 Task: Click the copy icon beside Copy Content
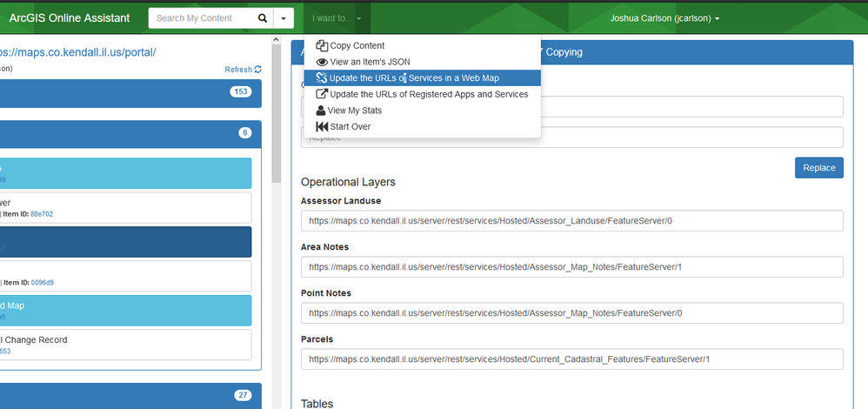coord(322,45)
